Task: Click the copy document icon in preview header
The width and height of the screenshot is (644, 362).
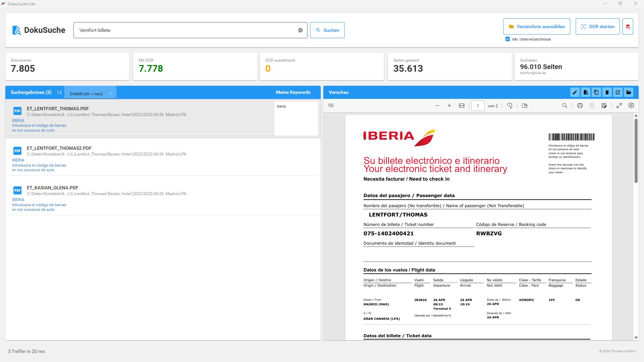Action: (x=596, y=93)
